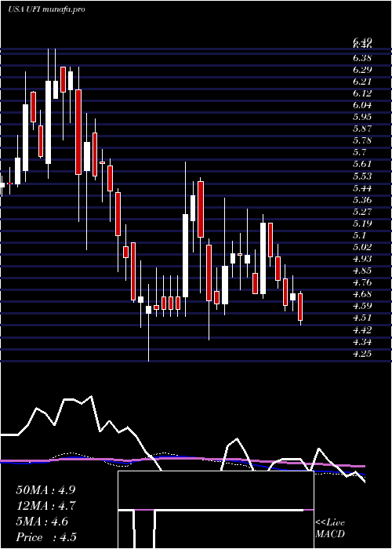The width and height of the screenshot is (392, 549).
Task: Click the 50MA : 4.9 readout
Action: (45, 490)
